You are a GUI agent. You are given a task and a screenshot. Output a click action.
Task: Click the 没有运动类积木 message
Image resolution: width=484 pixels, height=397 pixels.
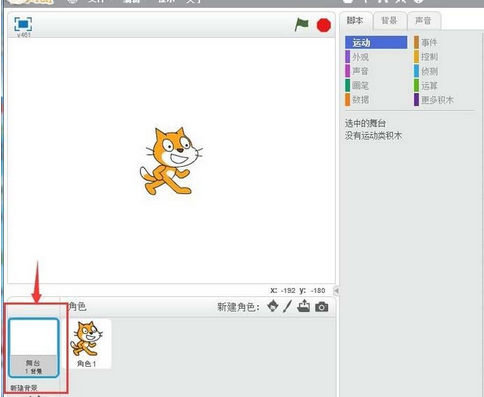pos(373,135)
